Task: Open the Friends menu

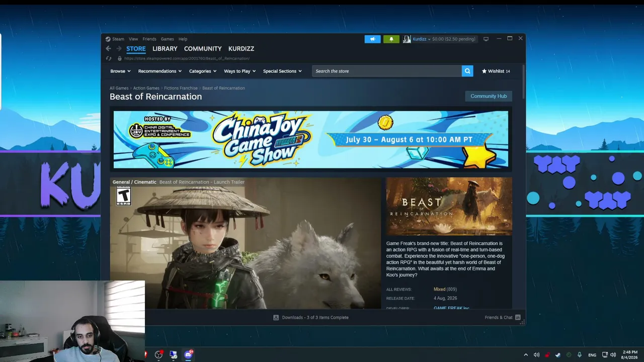Action: (149, 39)
